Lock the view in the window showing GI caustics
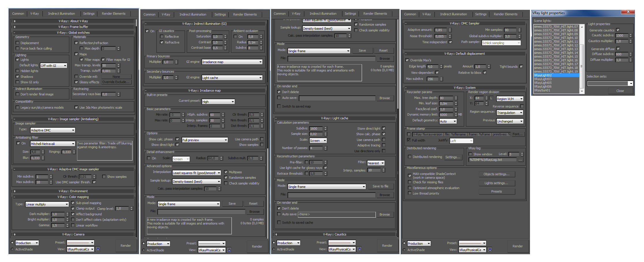The width and height of the screenshot is (644, 262). [x=229, y=250]
